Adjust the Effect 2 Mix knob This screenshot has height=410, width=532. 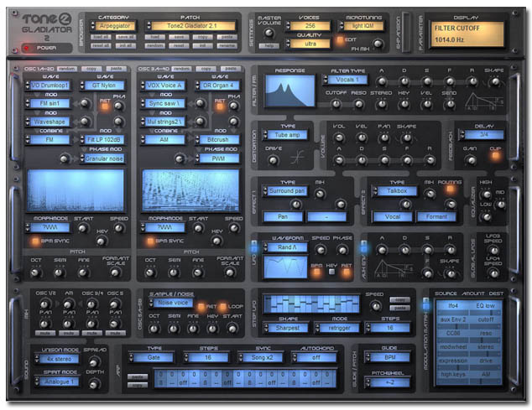[430, 194]
